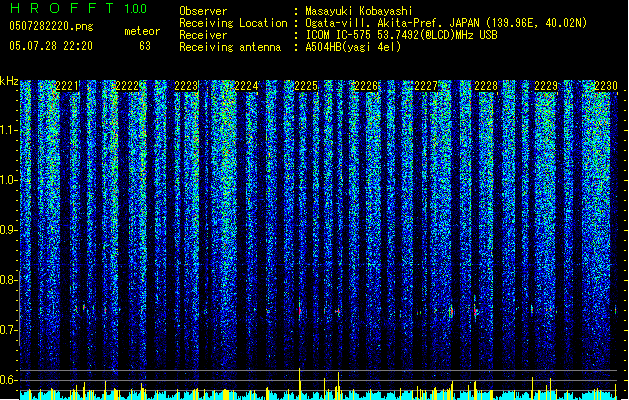Click the 2225 time marker
Viewport: 629px width, 400px height.
click(306, 86)
